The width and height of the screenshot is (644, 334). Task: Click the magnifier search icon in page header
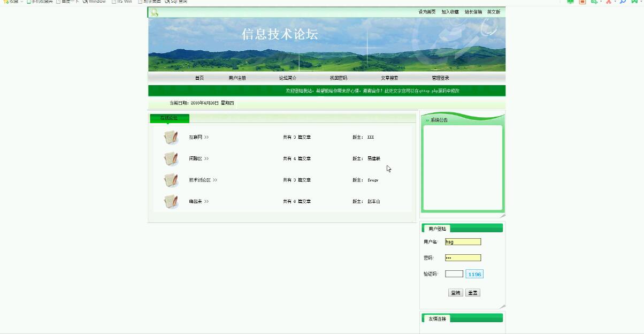click(155, 12)
